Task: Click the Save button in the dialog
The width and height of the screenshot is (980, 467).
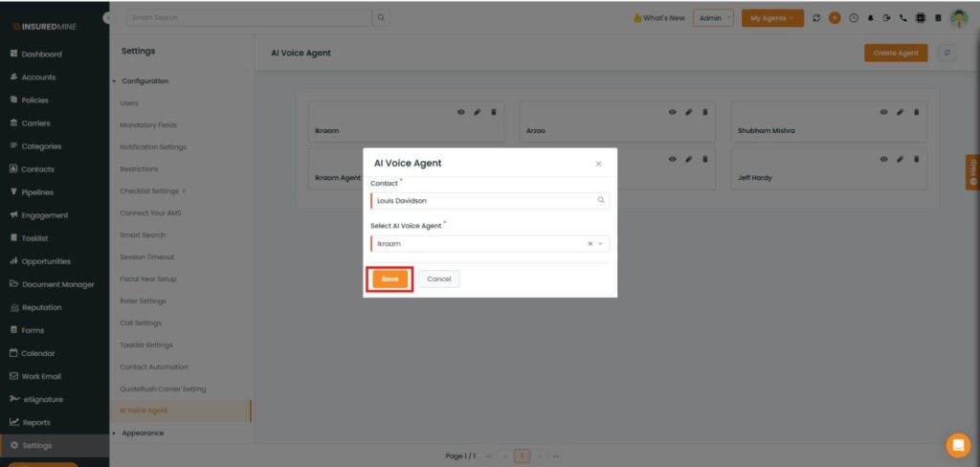Action: pos(390,278)
